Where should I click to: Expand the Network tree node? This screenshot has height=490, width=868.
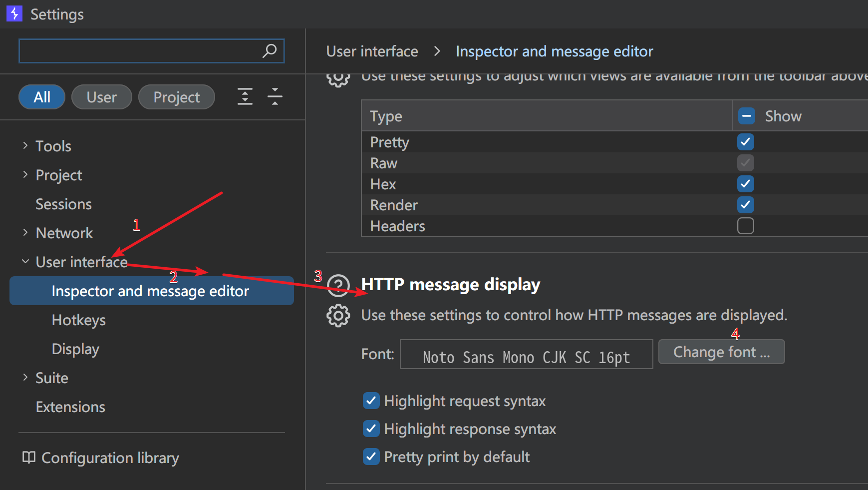(x=25, y=232)
